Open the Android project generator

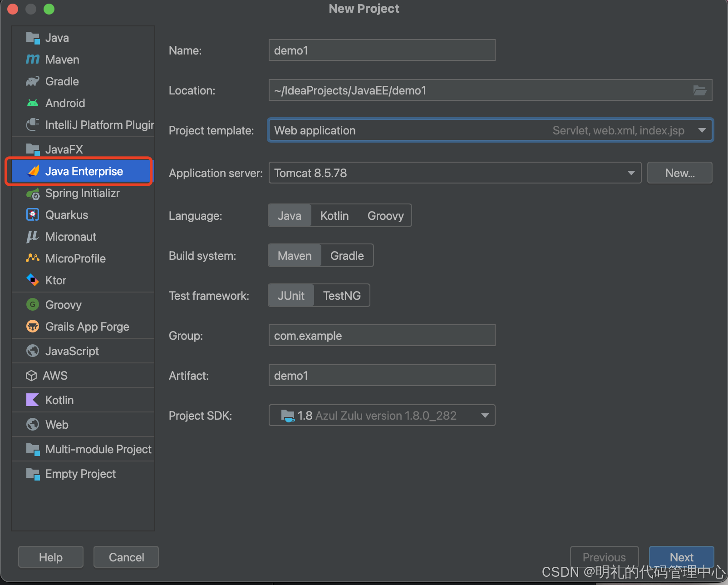(65, 103)
